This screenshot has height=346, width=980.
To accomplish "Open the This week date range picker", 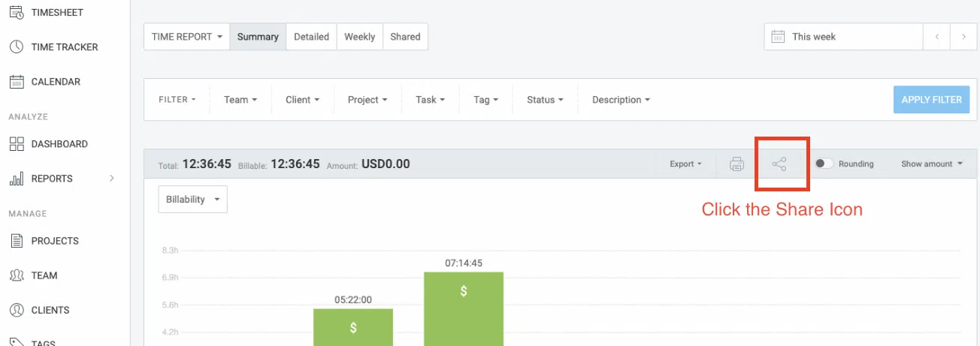I will 843,37.
